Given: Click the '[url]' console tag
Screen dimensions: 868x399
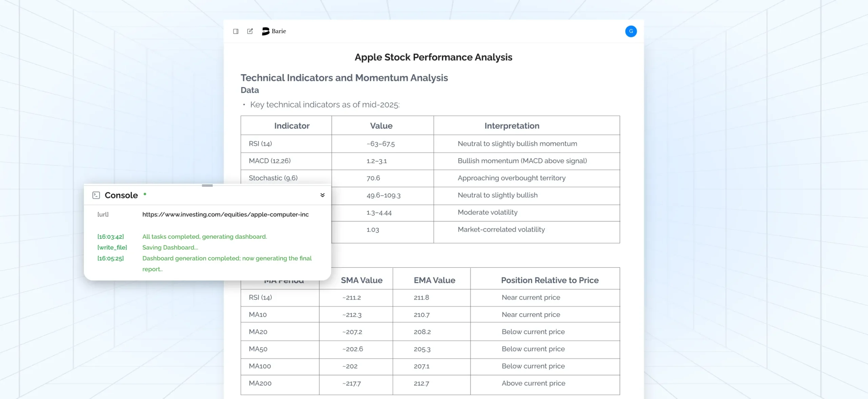Looking at the screenshot, I should [x=103, y=214].
